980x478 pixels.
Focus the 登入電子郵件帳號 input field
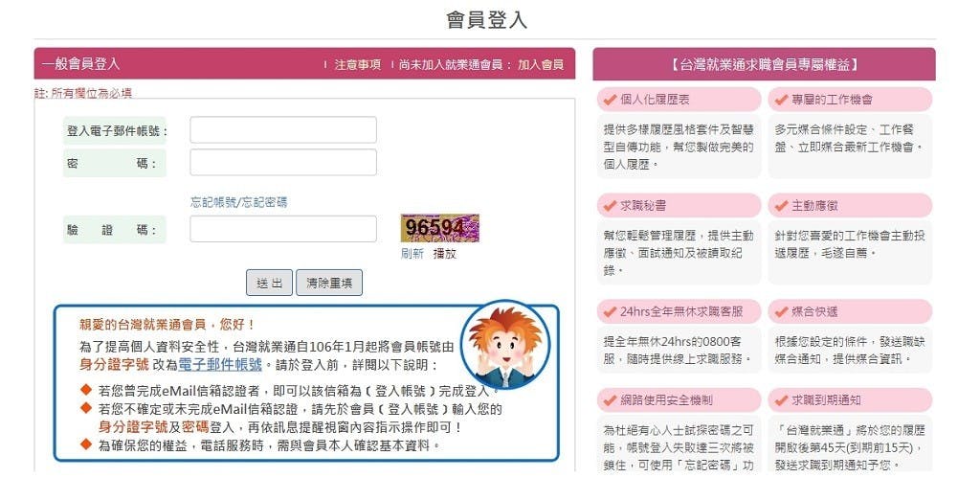click(283, 130)
